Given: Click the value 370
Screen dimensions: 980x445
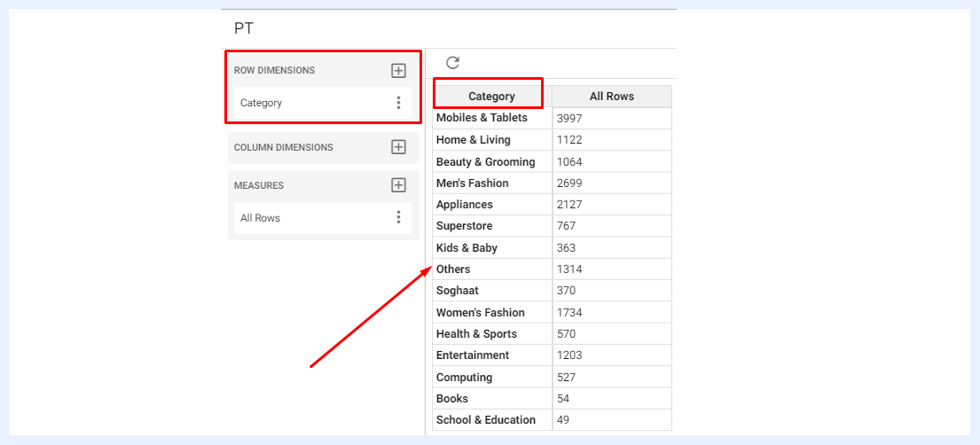Looking at the screenshot, I should pyautogui.click(x=566, y=291).
